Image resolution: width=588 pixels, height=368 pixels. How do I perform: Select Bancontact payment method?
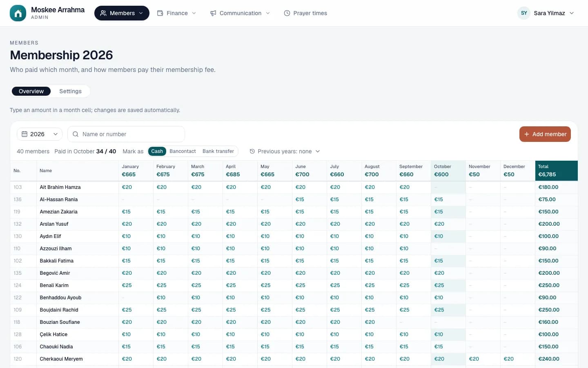pos(183,151)
